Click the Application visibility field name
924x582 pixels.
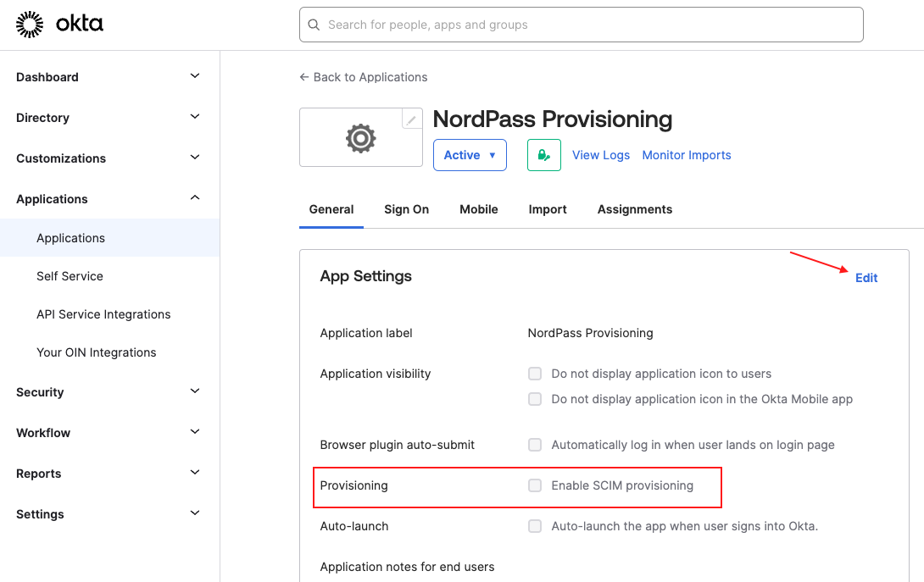376,374
